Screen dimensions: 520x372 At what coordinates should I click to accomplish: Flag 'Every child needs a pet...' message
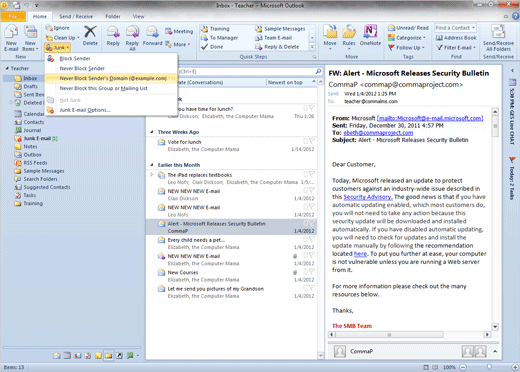click(x=312, y=239)
